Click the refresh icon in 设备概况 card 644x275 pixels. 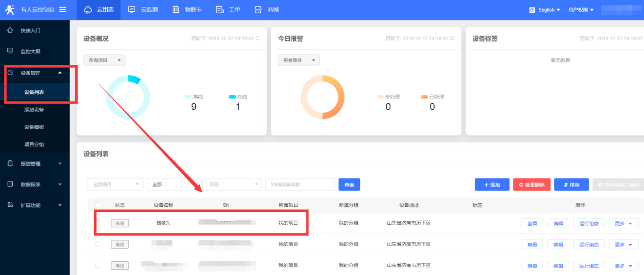tap(258, 38)
